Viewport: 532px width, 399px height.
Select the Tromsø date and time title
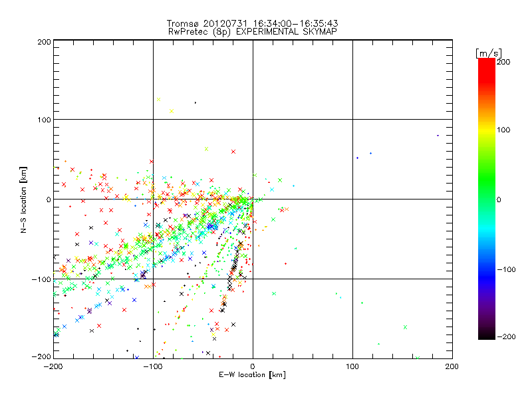(x=253, y=23)
